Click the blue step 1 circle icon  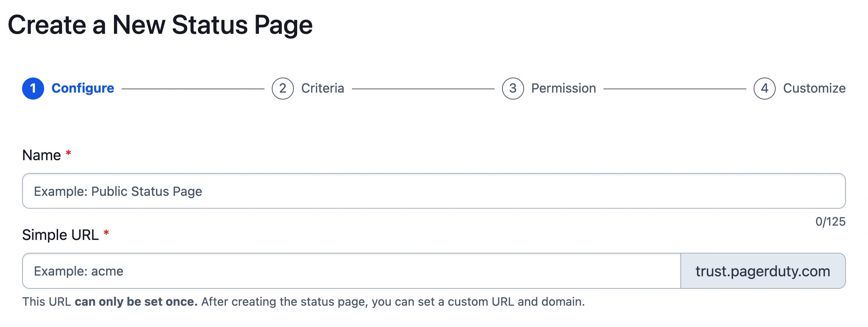33,89
